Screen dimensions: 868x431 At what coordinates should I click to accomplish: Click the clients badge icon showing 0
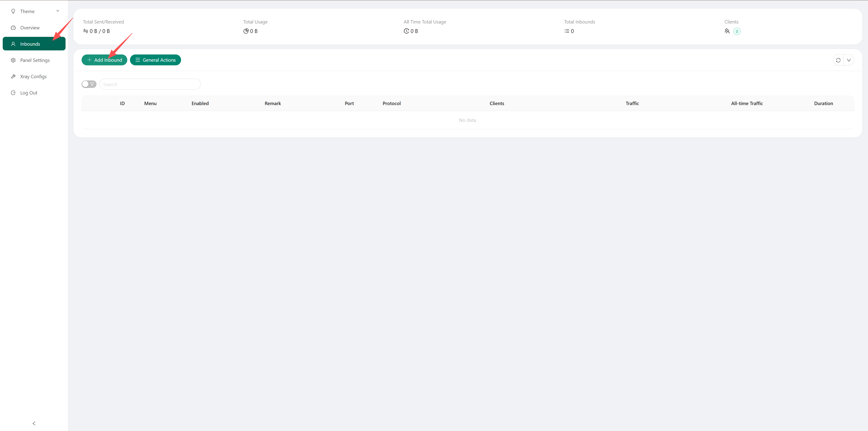coord(737,31)
